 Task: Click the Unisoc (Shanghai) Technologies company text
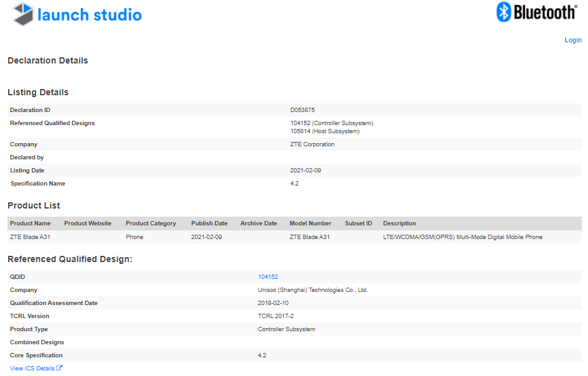[x=313, y=290]
